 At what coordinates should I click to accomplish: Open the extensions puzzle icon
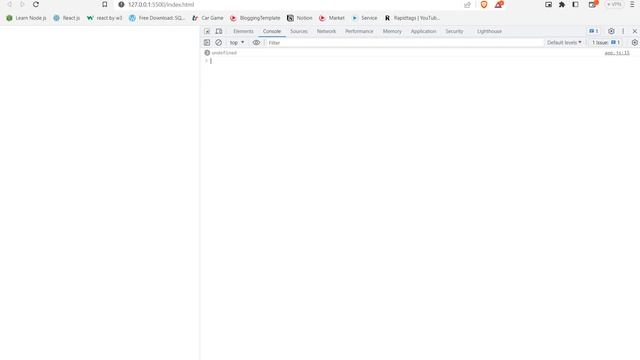[562, 4]
